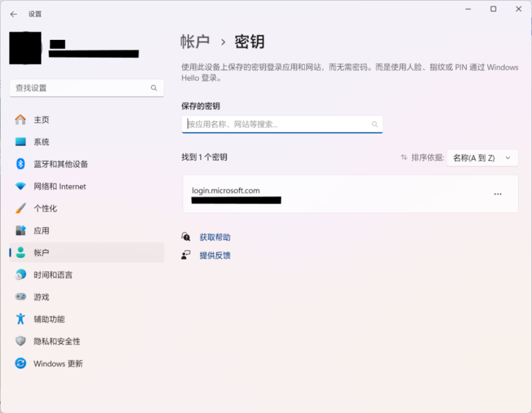
Task: Switch to the 帐户 section
Action: coord(43,252)
